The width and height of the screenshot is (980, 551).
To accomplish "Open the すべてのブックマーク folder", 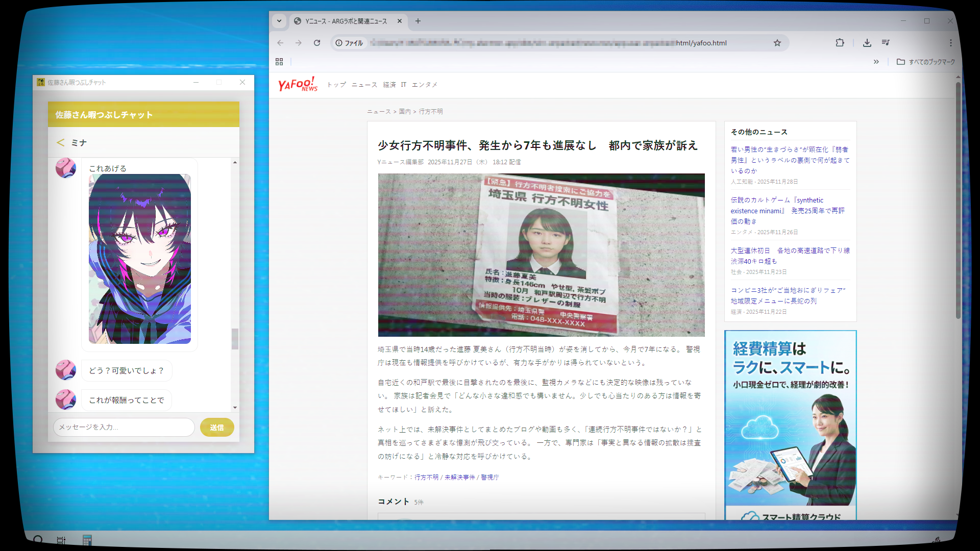I will tap(926, 62).
